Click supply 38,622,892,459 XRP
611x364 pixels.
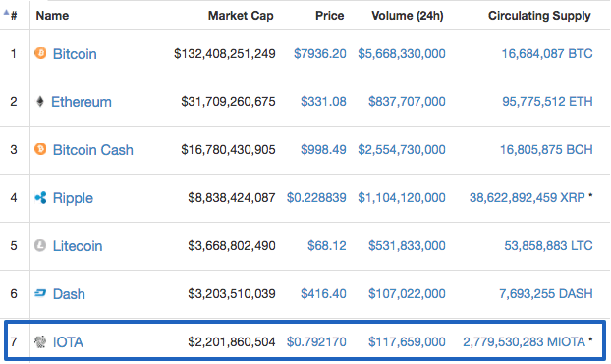coord(528,198)
